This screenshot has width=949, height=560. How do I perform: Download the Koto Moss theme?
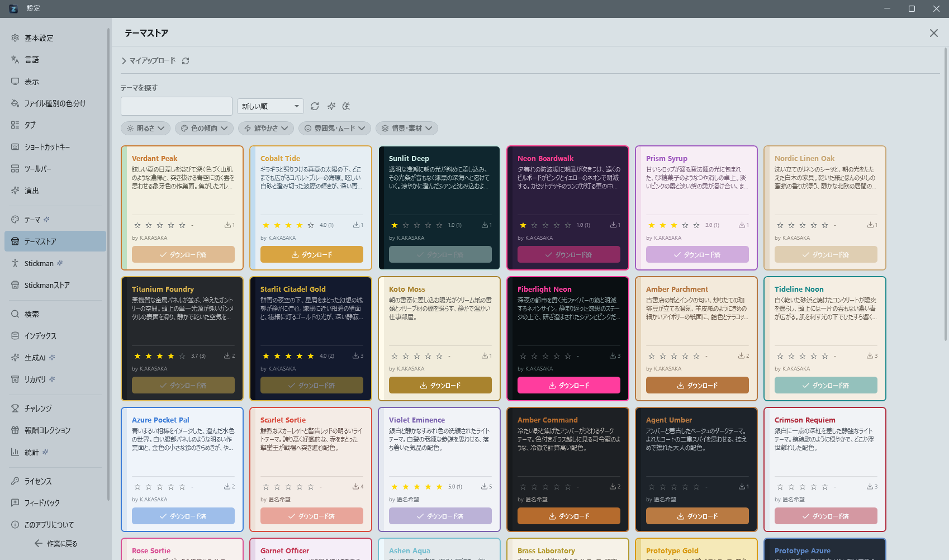(440, 385)
